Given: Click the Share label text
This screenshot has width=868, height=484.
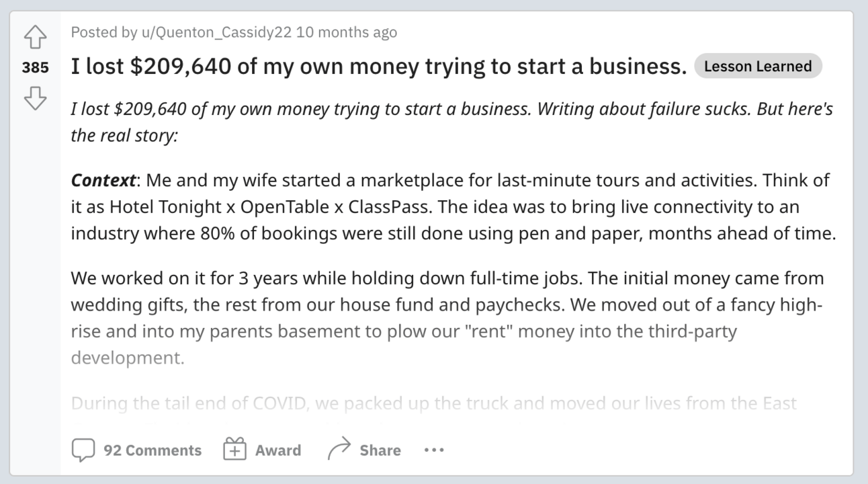Looking at the screenshot, I should [380, 450].
